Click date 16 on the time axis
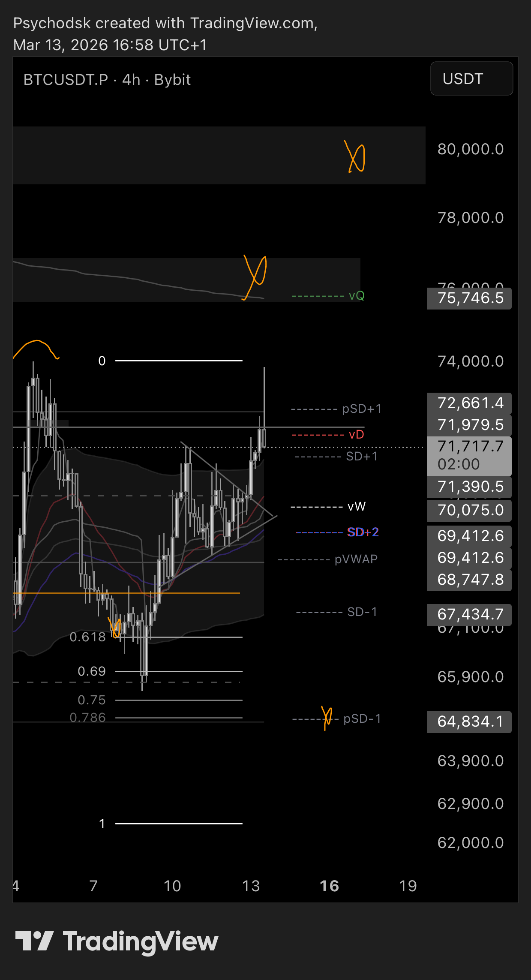Viewport: 531px width, 980px height. (x=329, y=886)
